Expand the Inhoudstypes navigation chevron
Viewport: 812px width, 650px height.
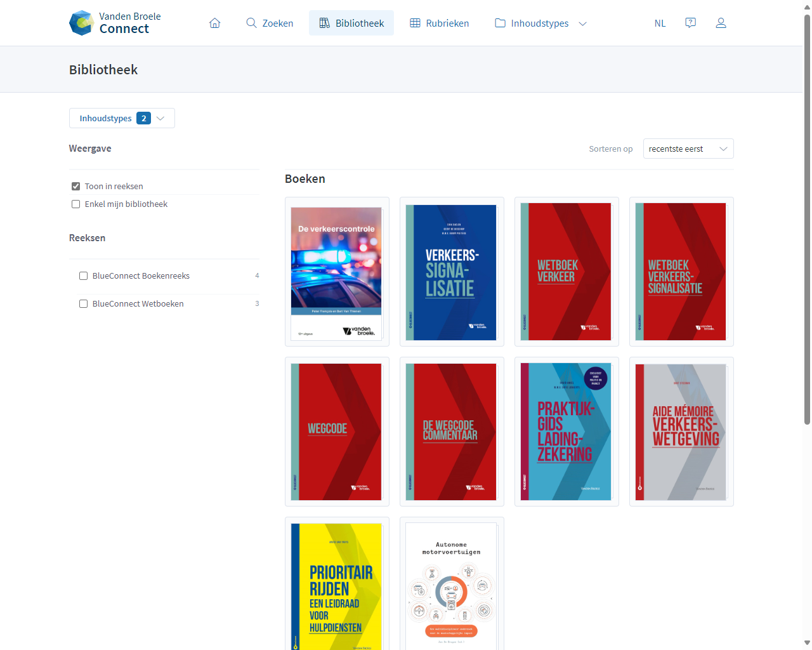tap(582, 23)
